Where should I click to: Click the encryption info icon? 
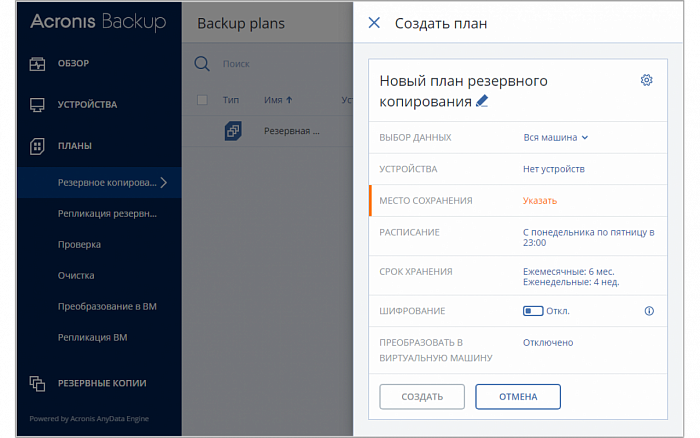tap(648, 311)
